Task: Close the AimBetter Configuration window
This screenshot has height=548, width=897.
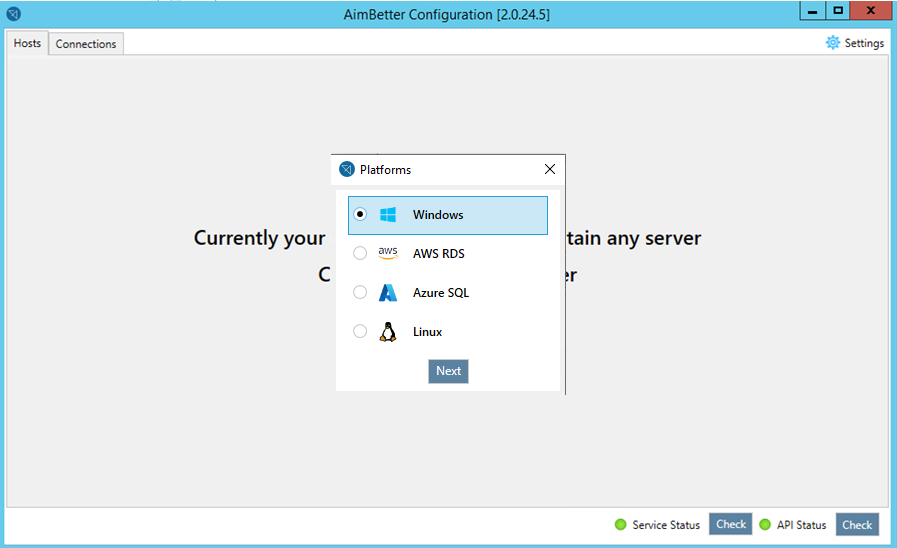Action: (871, 11)
